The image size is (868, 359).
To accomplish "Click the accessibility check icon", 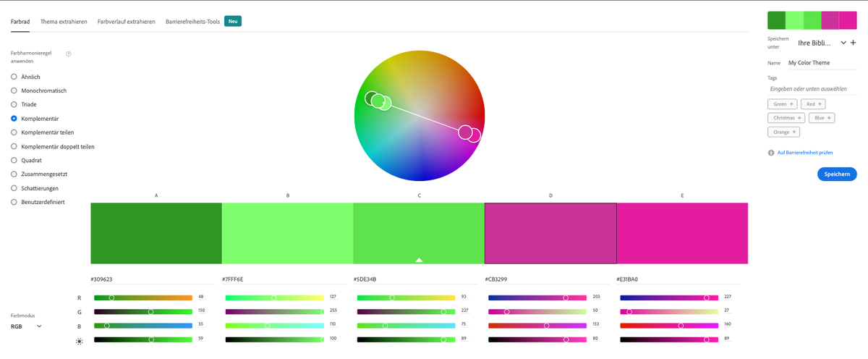I will point(771,153).
